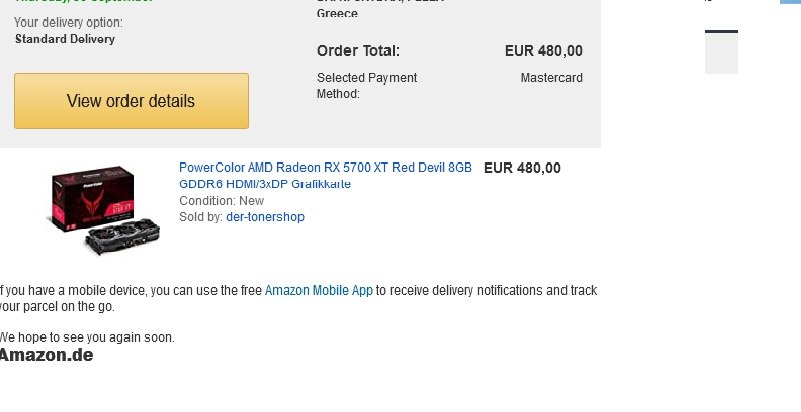Click the gray box with dark top bar
The image size is (801, 412).
(x=721, y=52)
